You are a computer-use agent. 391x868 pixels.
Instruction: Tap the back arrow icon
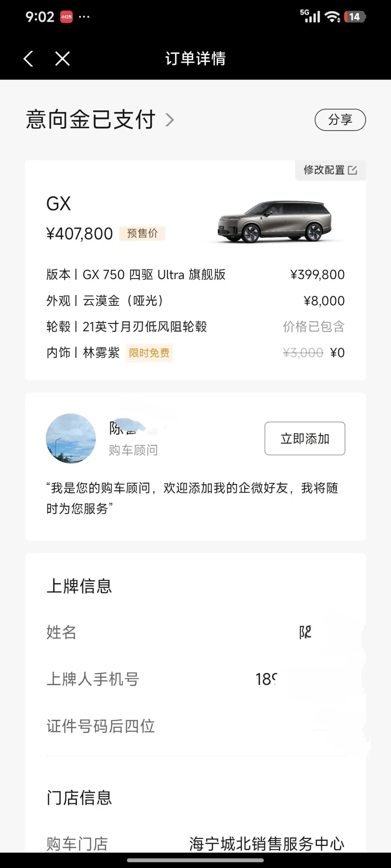coord(29,59)
